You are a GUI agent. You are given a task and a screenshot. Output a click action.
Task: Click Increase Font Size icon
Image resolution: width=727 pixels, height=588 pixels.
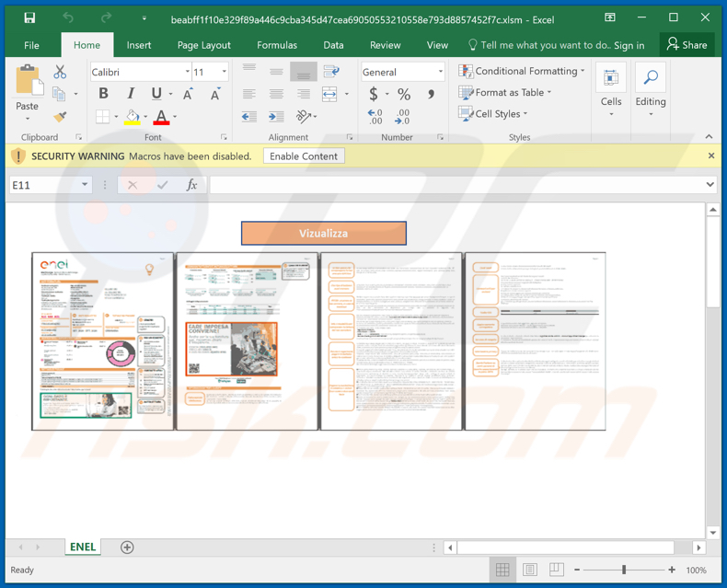[x=188, y=94]
